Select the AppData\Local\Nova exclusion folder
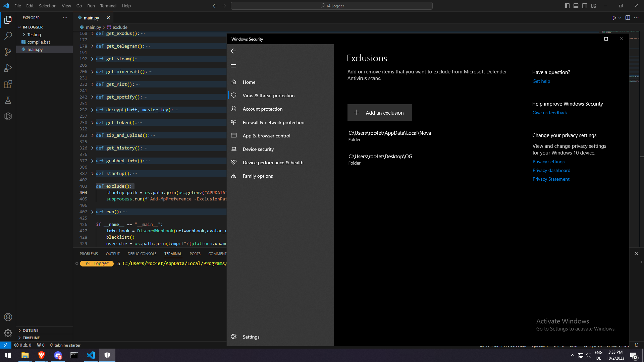 tap(390, 136)
